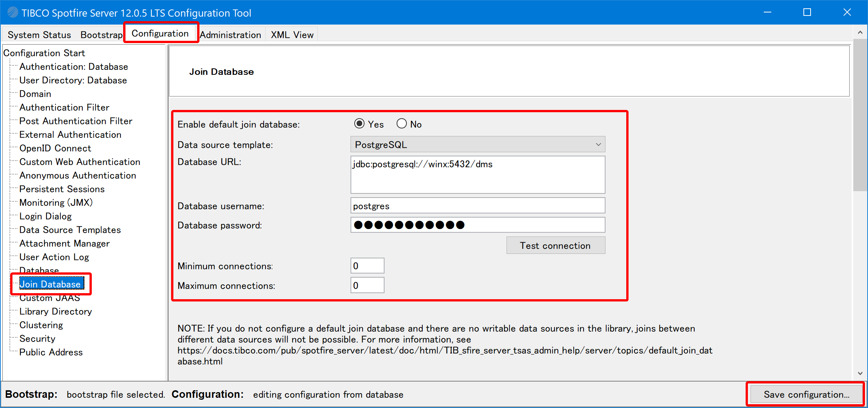Select User Directory: Database item
Screen dimensions: 868x408
click(x=73, y=80)
